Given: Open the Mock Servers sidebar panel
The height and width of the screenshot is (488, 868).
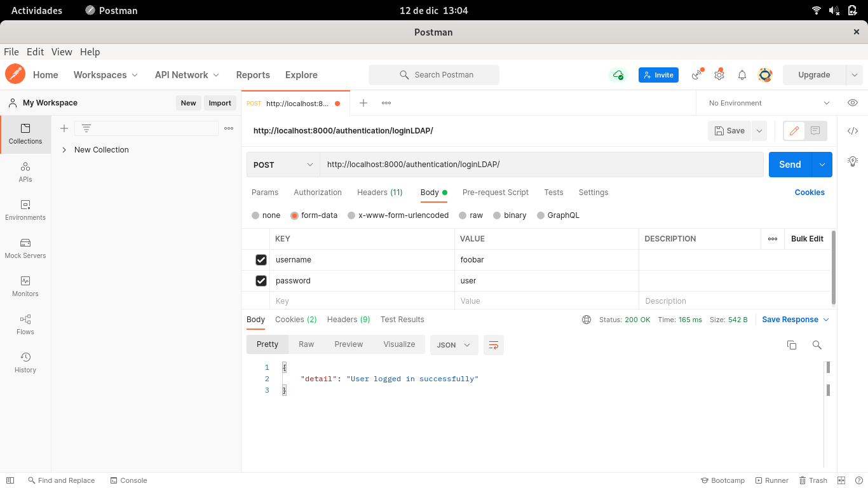Looking at the screenshot, I should pos(25,248).
